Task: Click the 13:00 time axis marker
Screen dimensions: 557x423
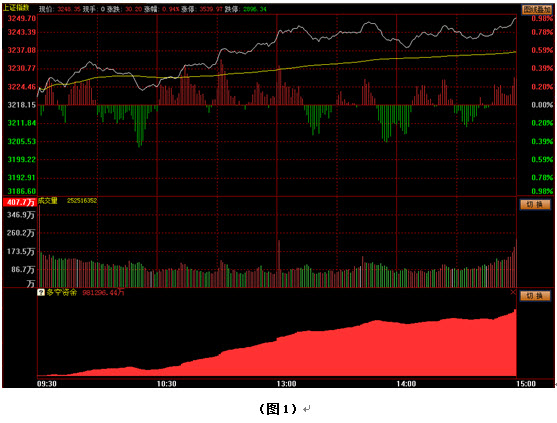Action: [x=286, y=384]
